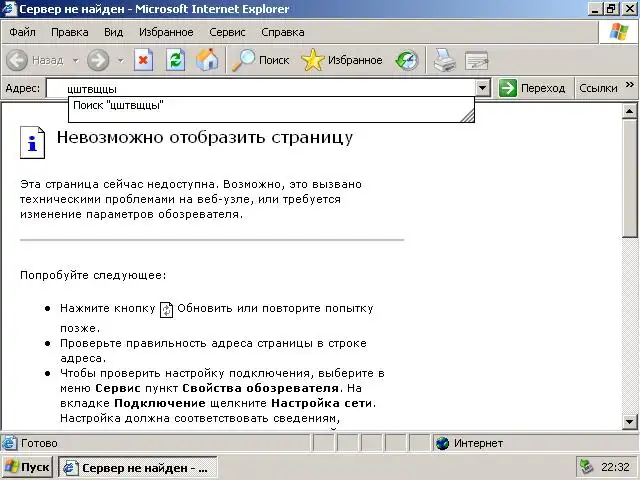The height and width of the screenshot is (480, 640).
Task: Click the Сервер не найден taskbar button
Action: point(138,467)
